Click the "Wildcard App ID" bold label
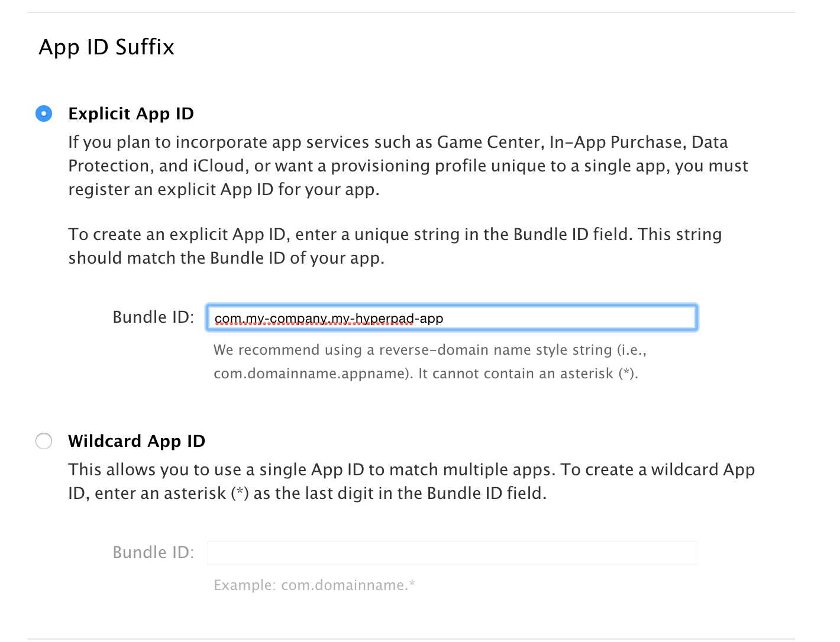 137,441
